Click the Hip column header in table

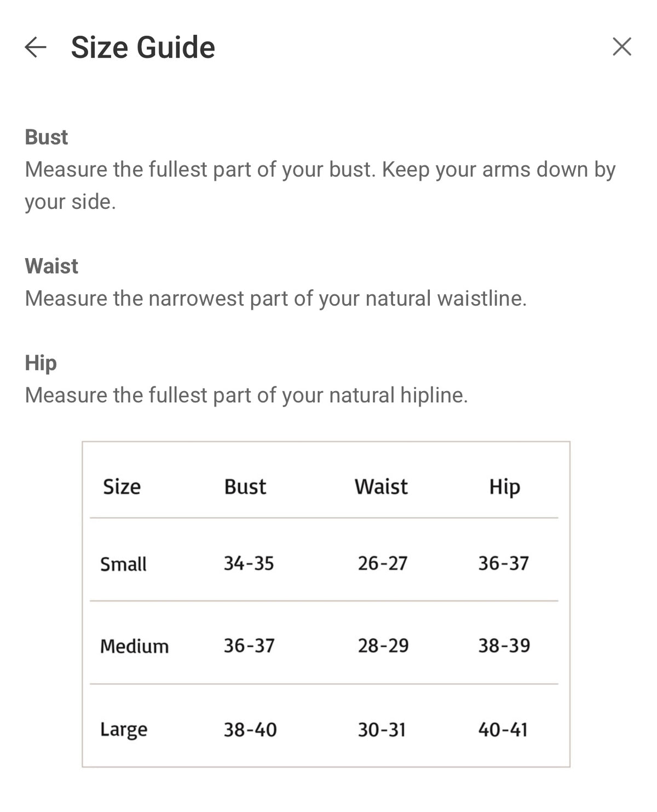pos(504,487)
